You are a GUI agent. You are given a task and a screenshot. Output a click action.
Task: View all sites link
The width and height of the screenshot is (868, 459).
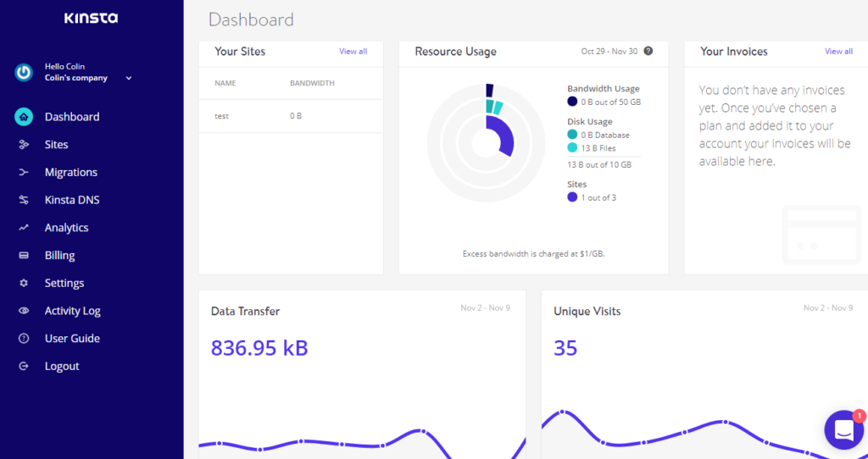pyautogui.click(x=353, y=52)
